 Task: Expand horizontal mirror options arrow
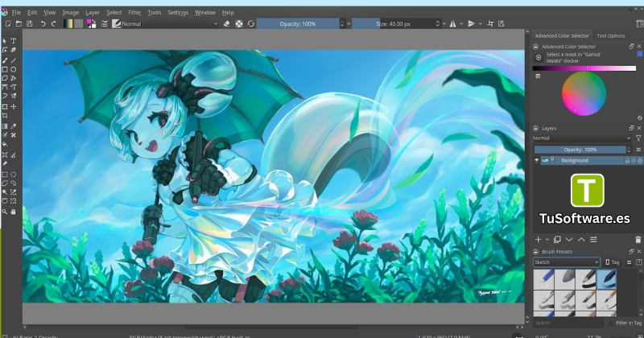461,24
